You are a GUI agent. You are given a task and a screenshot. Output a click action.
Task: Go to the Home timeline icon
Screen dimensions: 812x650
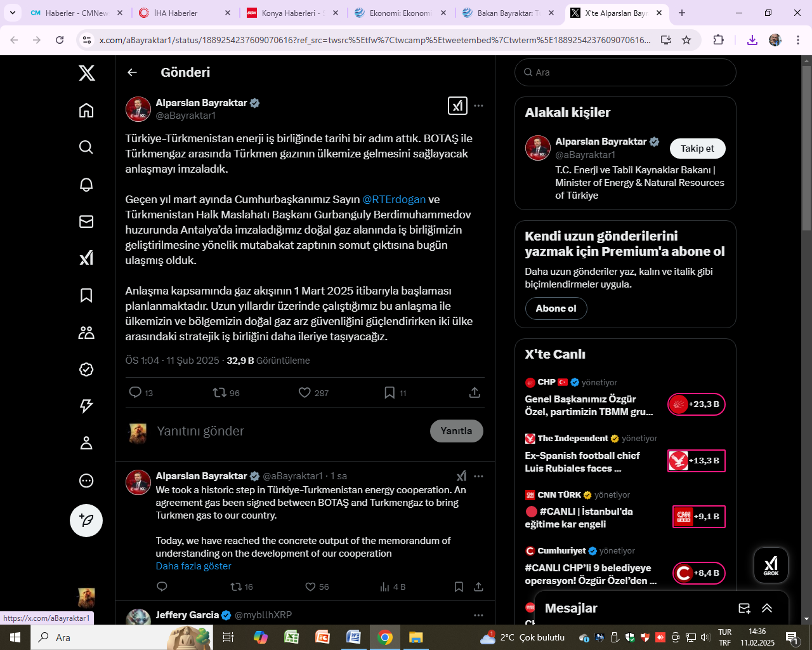(86, 110)
